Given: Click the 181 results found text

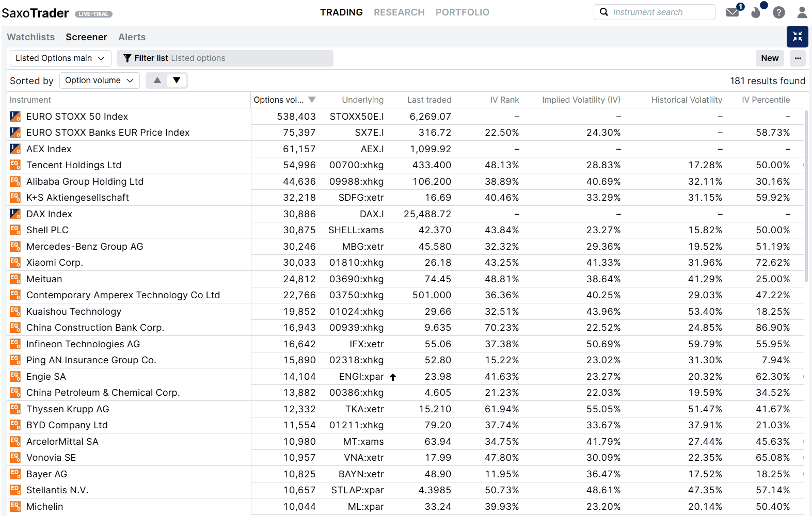Looking at the screenshot, I should [768, 81].
